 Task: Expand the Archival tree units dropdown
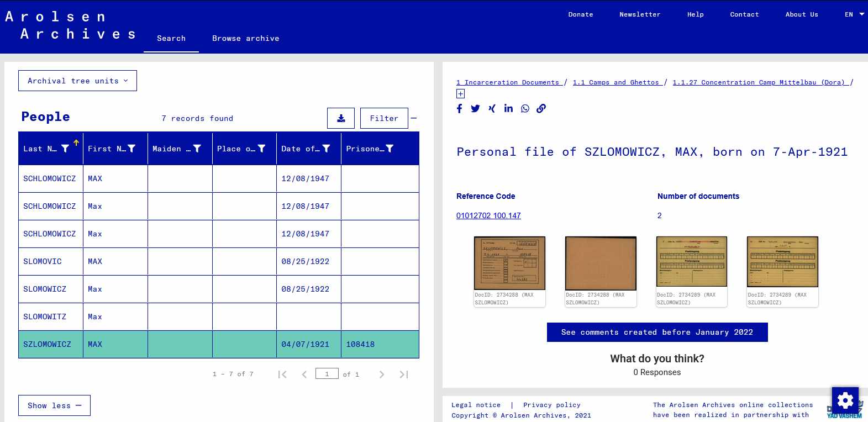click(77, 81)
